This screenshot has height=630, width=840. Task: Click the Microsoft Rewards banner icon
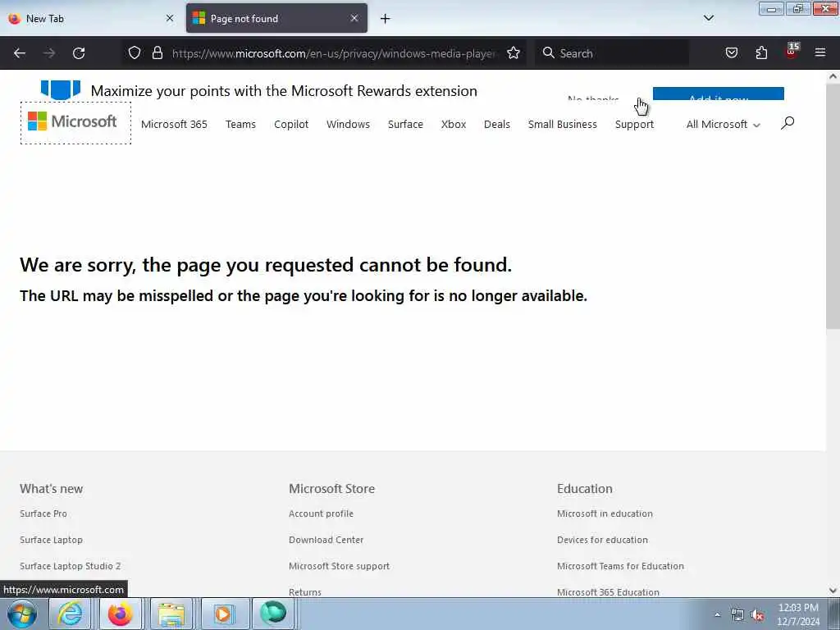tap(61, 89)
